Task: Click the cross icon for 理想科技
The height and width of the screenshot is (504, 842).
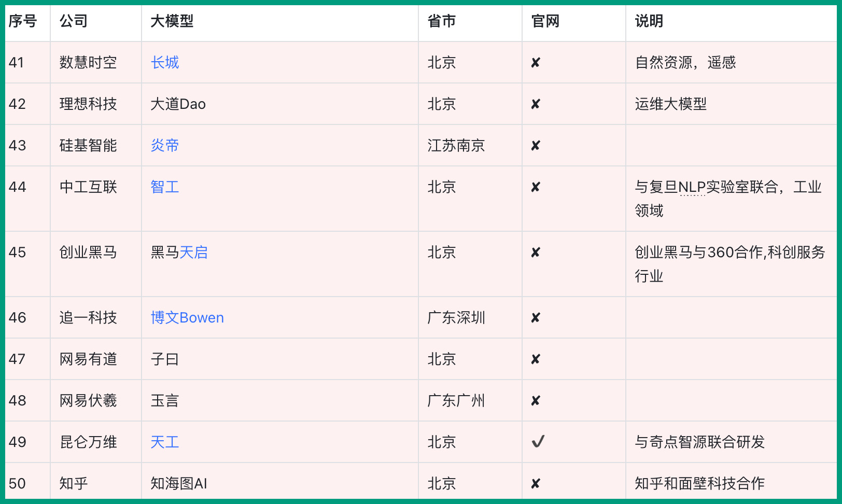Action: point(536,104)
